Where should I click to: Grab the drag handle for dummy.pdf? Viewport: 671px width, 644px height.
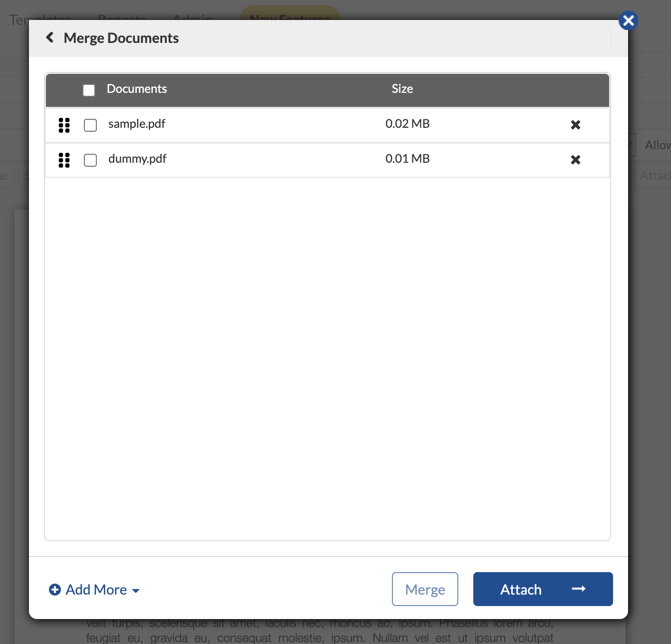click(x=64, y=160)
